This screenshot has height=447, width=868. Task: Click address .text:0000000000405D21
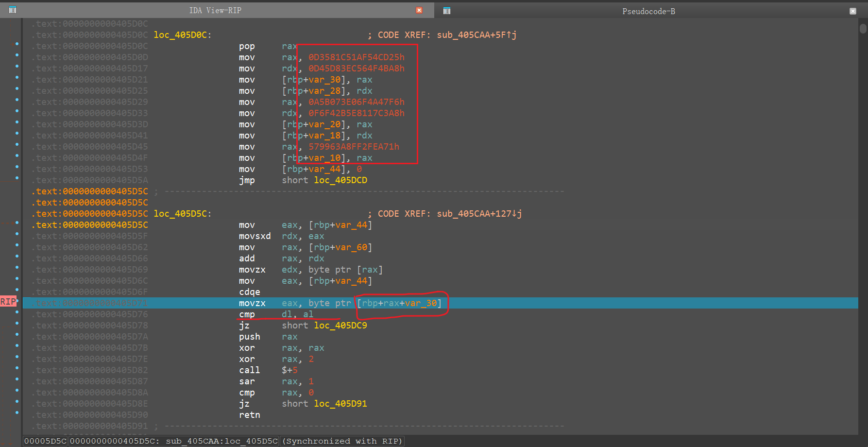click(90, 80)
